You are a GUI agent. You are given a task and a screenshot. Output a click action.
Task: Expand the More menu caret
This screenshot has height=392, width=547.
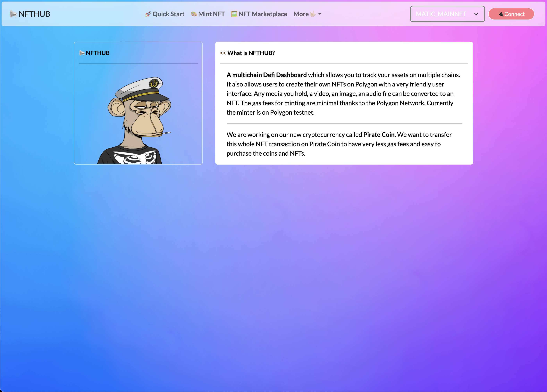pyautogui.click(x=320, y=14)
